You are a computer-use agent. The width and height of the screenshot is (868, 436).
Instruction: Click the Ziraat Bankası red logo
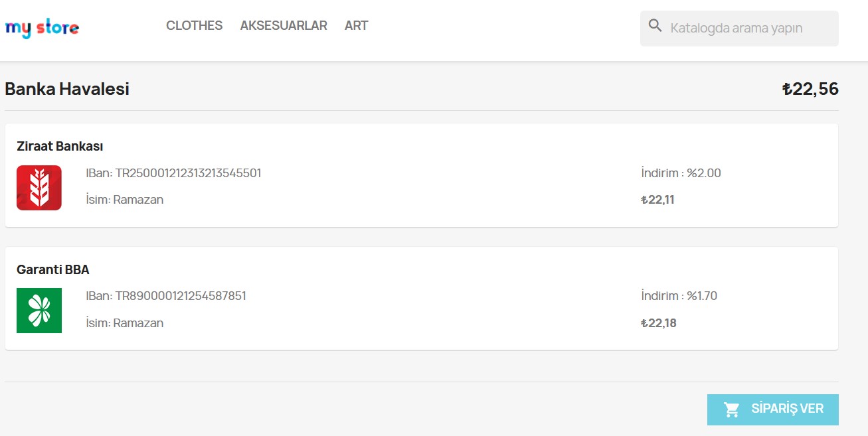point(39,188)
